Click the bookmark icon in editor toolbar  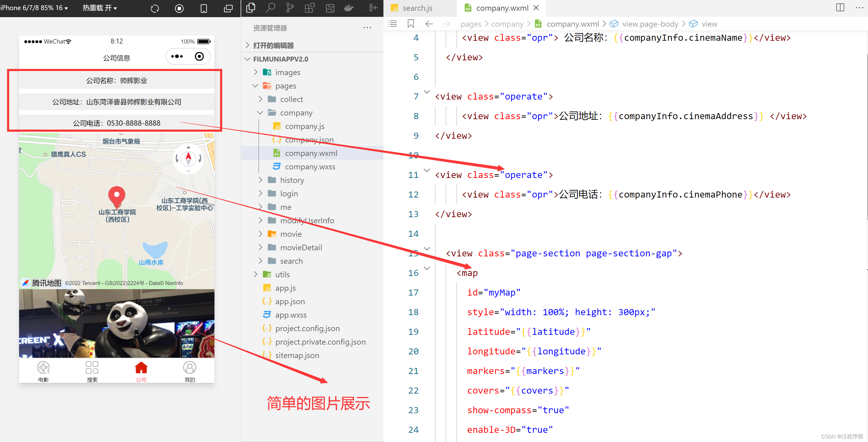click(x=410, y=24)
